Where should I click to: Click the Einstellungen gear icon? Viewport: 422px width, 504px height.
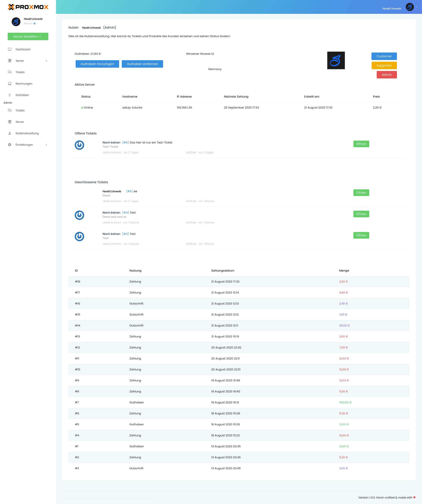tap(10, 145)
